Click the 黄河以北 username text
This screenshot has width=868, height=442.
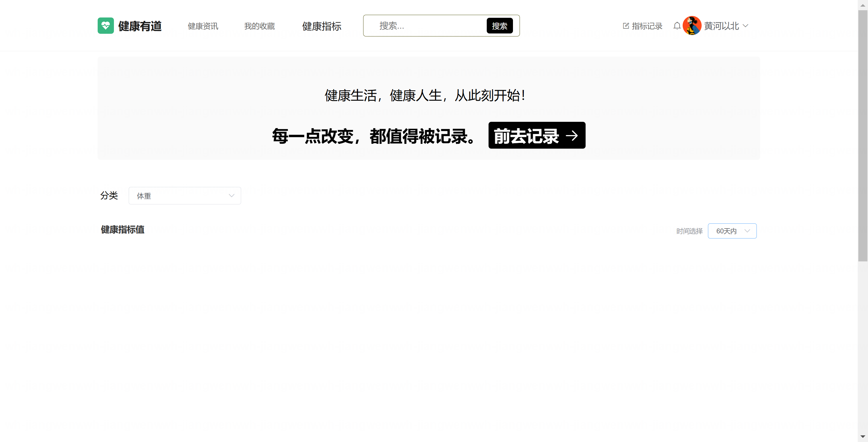pos(721,26)
